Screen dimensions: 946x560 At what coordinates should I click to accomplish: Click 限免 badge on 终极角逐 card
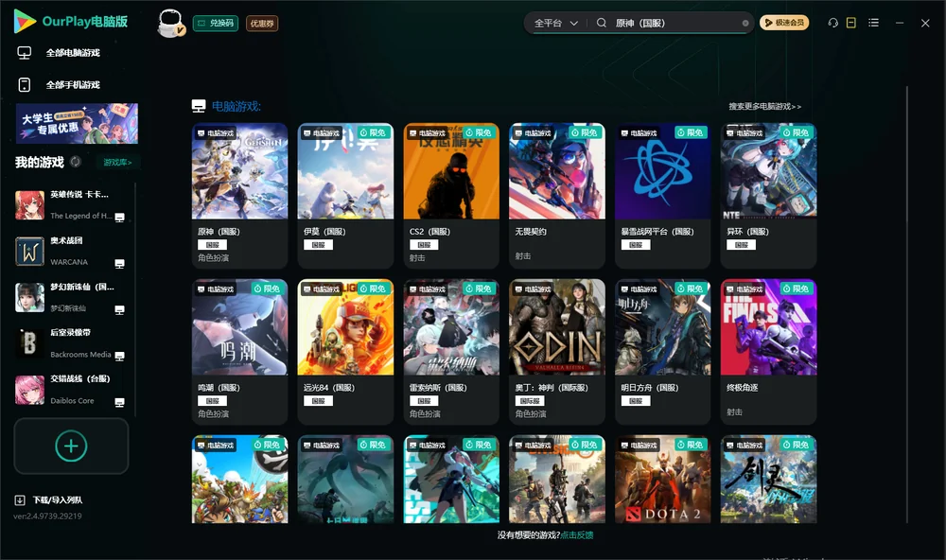tap(797, 289)
